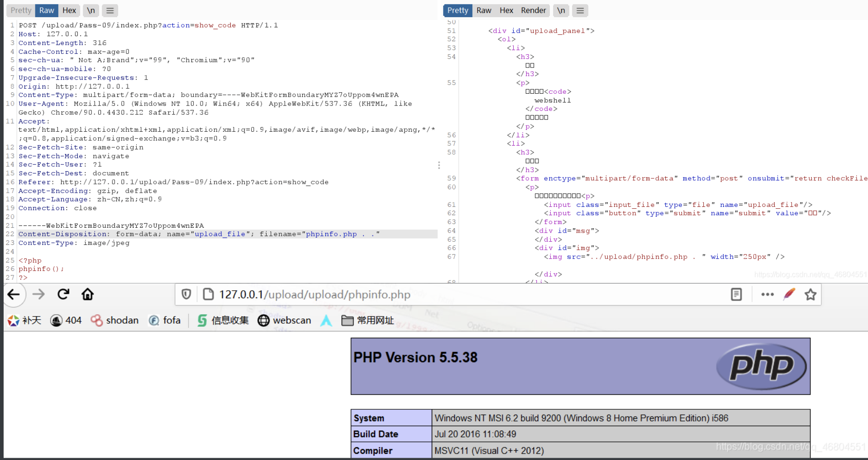
Task: Open Hex tab in response panel
Action: click(506, 10)
